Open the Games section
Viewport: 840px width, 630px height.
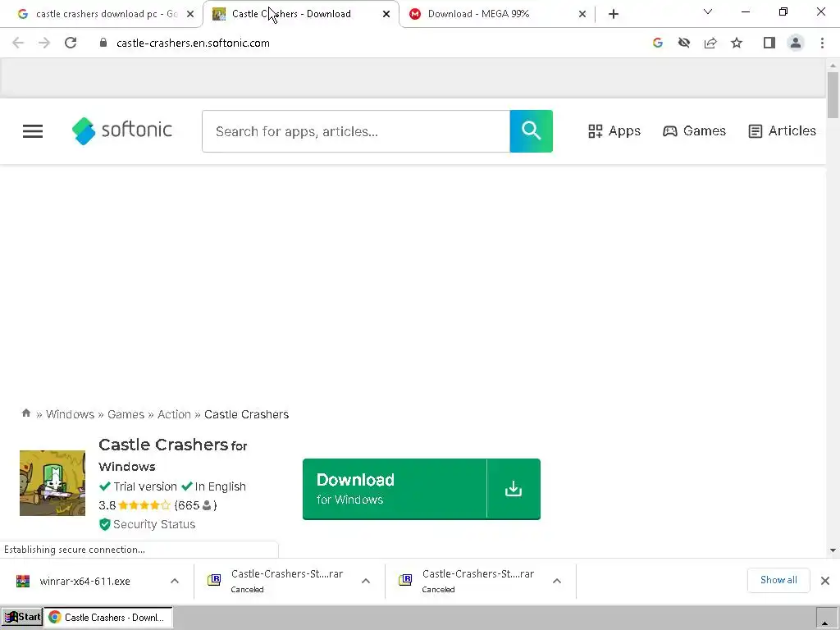click(x=694, y=131)
